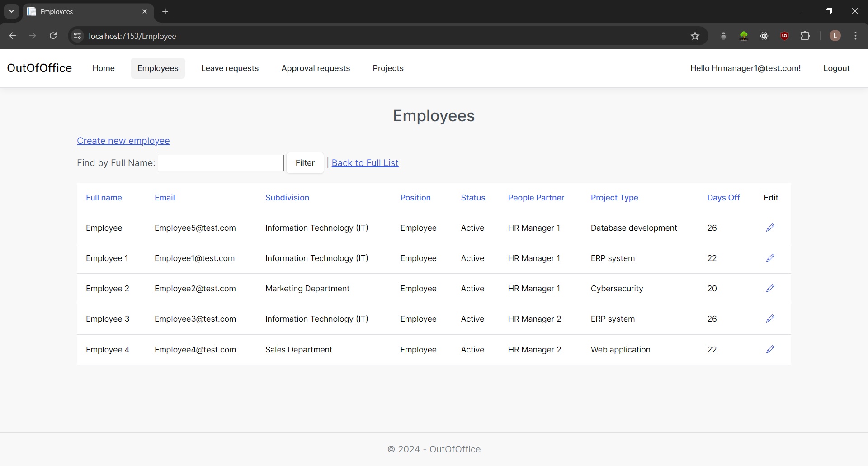
Task: Open the browser Extensions puzzle icon
Action: [805, 36]
